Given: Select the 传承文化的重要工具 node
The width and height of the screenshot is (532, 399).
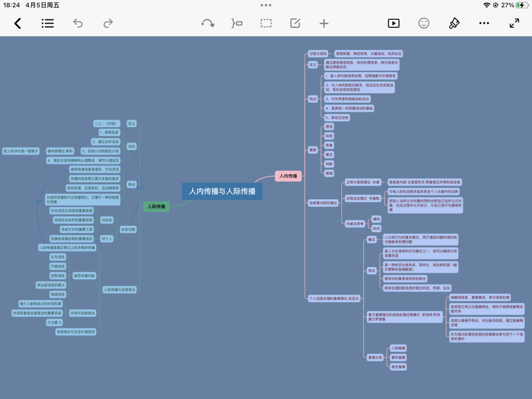Looking at the screenshot, I should pos(76,229).
